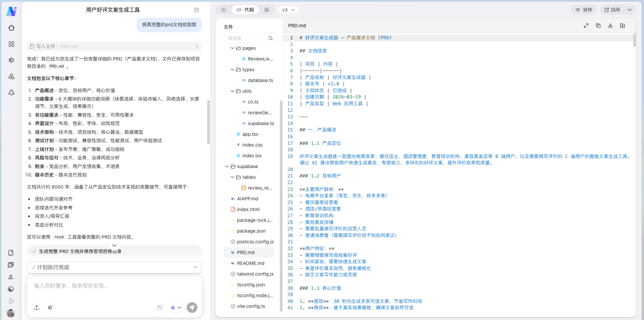The image size is (644, 320).
Task: Click the upload attachment icon in chat input
Action: click(x=37, y=307)
